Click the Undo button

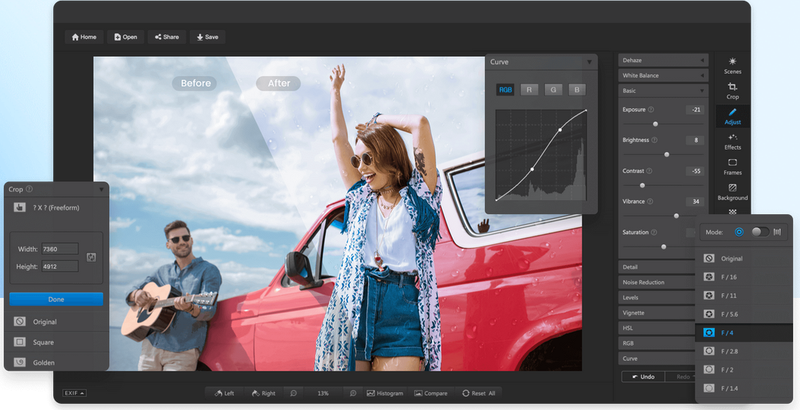coord(643,376)
